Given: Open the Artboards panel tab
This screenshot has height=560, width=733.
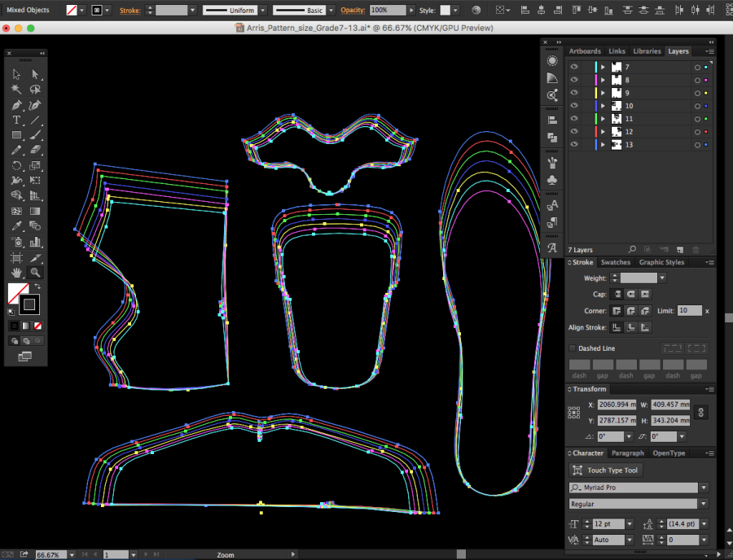Looking at the screenshot, I should click(x=585, y=50).
